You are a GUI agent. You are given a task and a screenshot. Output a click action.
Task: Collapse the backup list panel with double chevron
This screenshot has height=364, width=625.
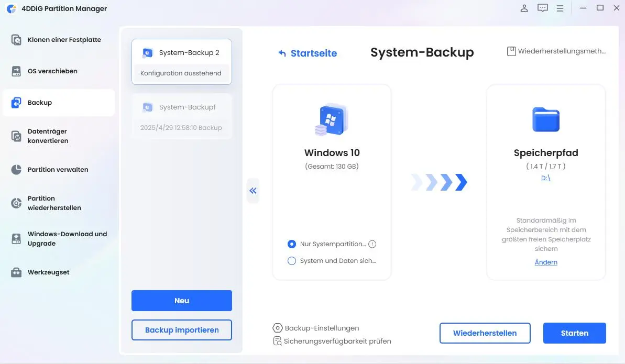(253, 191)
